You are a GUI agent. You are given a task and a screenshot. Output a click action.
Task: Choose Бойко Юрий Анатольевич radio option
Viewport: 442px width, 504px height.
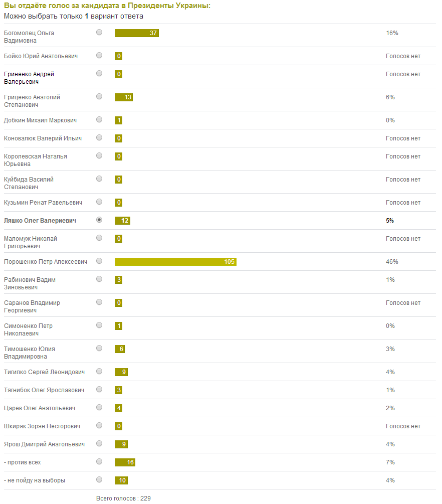[x=99, y=55]
